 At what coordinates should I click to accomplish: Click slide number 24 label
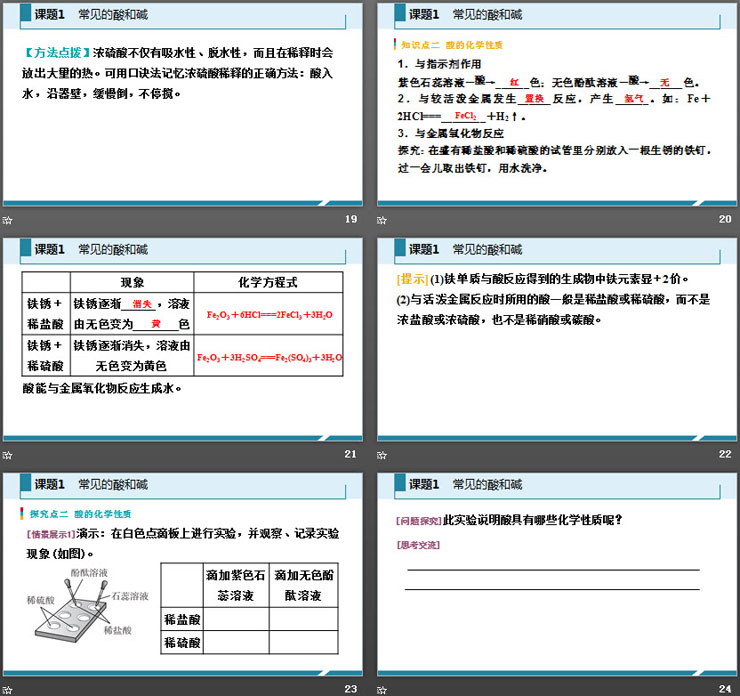[724, 689]
